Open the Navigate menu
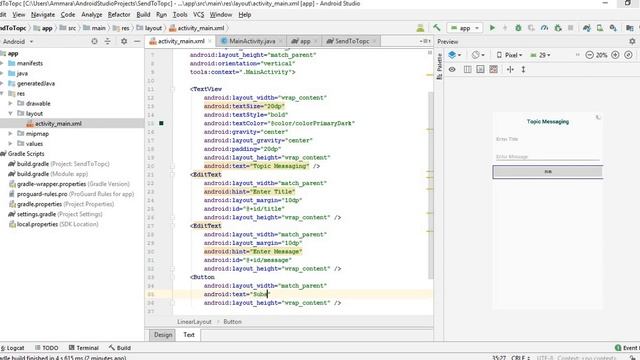This screenshot has width=640, height=360. pos(43,15)
